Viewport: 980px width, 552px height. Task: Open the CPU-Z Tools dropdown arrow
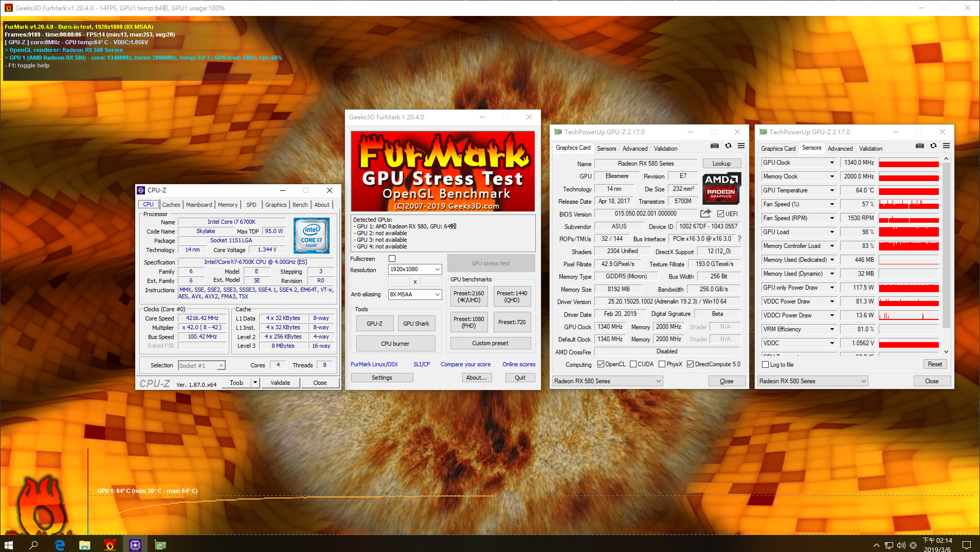[255, 383]
